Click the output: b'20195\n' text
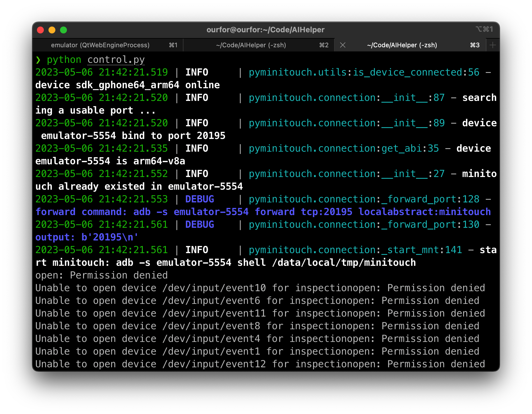Screen dimensions: 532x414 point(87,237)
